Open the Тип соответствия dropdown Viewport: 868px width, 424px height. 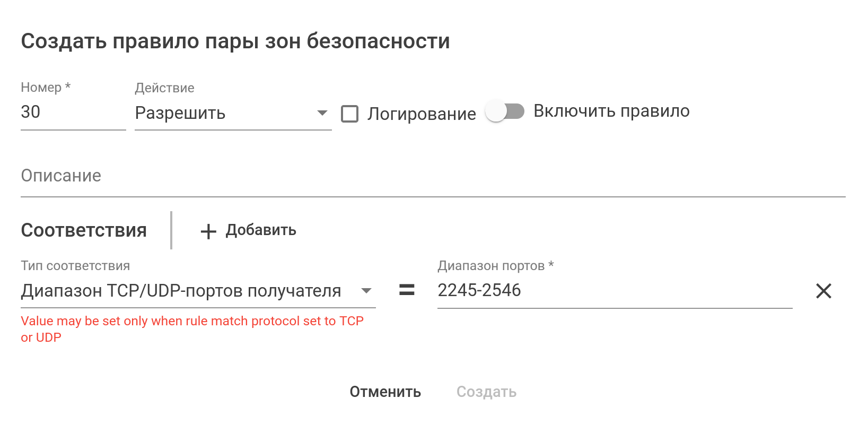coord(181,291)
